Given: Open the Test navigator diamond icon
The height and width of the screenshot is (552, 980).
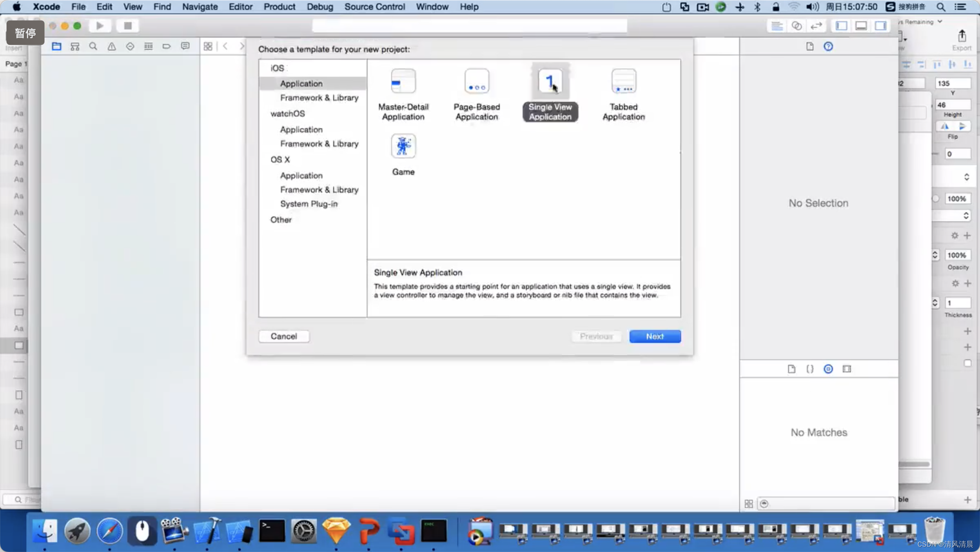Looking at the screenshot, I should [x=130, y=46].
